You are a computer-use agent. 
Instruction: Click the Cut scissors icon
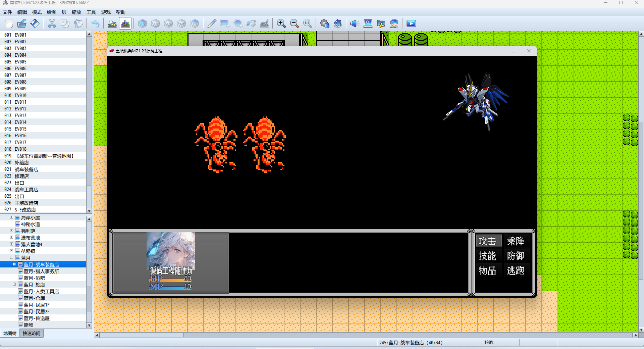[52, 23]
